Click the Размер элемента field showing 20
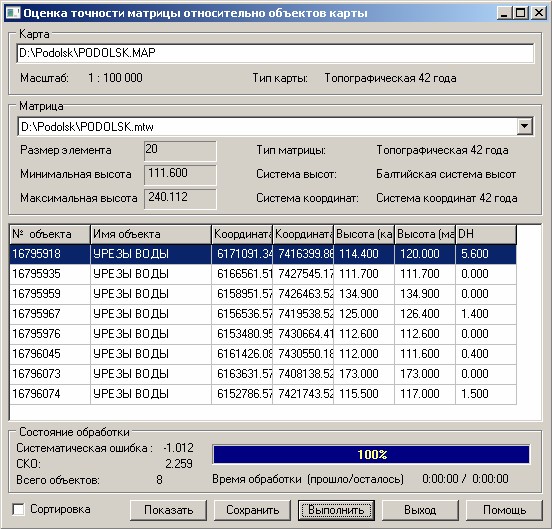The height and width of the screenshot is (529, 552). click(180, 151)
